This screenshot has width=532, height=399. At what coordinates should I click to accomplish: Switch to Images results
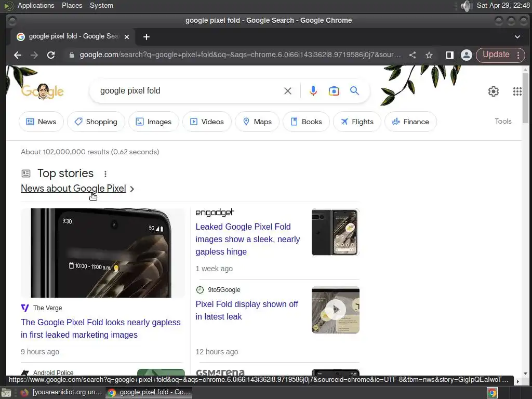click(x=154, y=122)
